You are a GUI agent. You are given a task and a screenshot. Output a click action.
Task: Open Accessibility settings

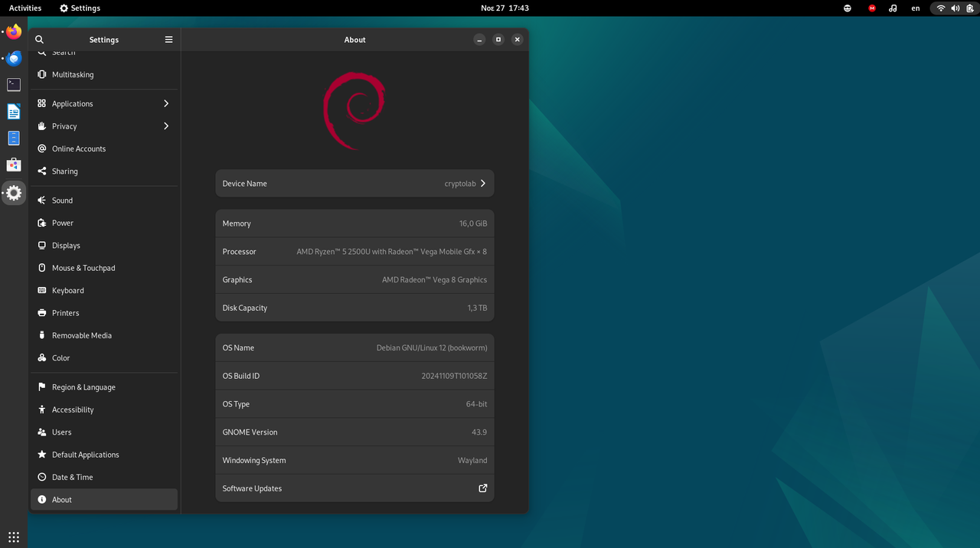pos(104,410)
